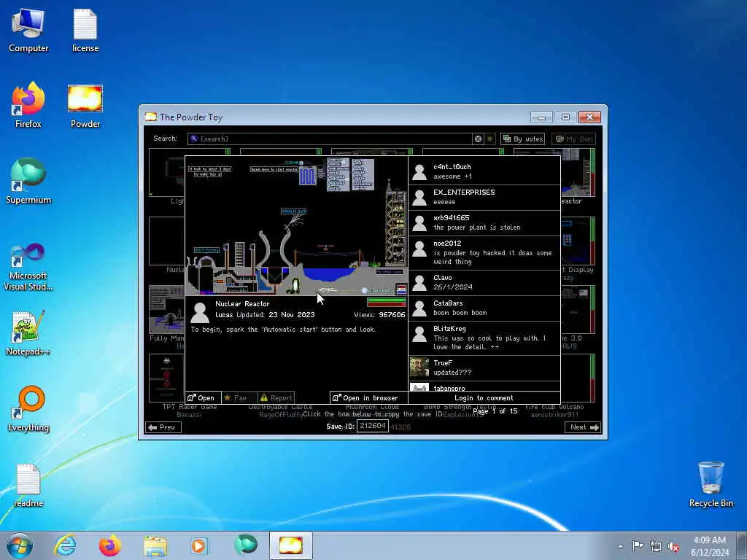Image resolution: width=747 pixels, height=560 pixels.
Task: Click TrueF's profile picture
Action: click(x=419, y=367)
